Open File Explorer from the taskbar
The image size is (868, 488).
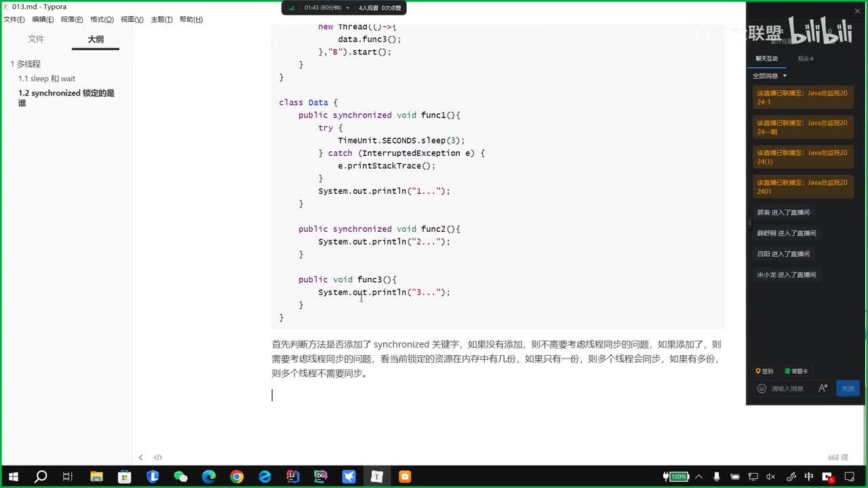pos(96,476)
